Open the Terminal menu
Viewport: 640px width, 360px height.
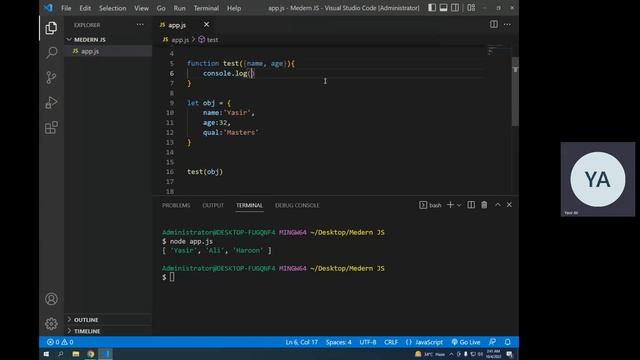(x=206, y=8)
